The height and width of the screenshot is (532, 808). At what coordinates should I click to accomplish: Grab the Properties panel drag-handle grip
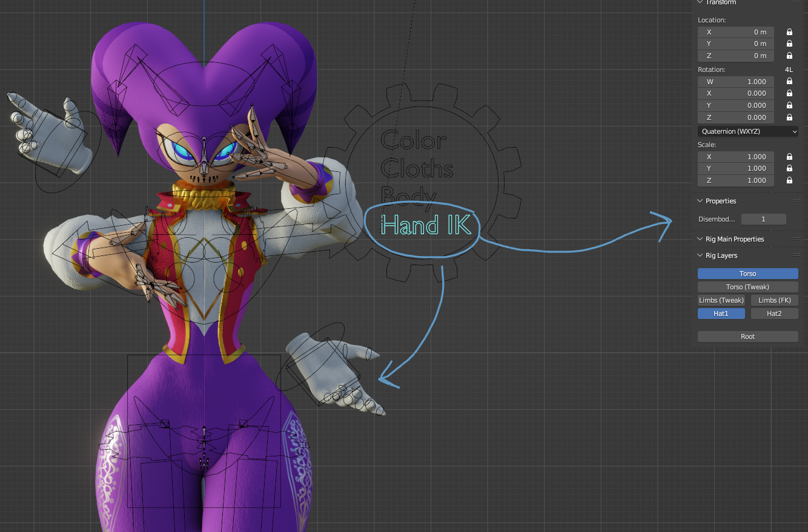[x=796, y=201]
